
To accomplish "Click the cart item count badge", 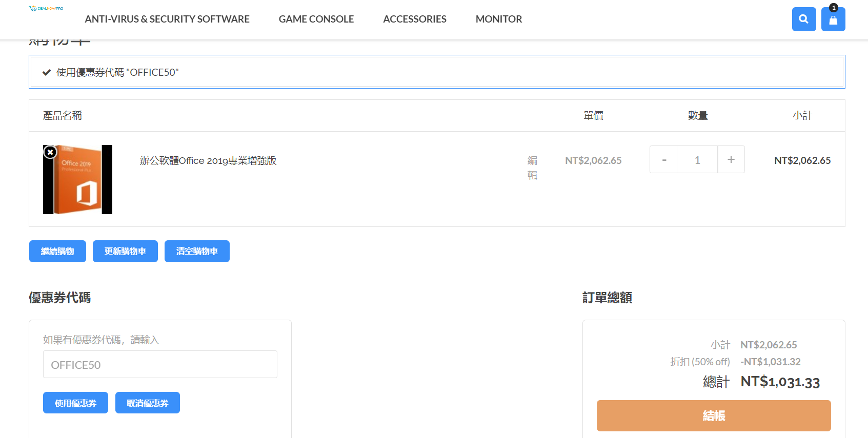I will pyautogui.click(x=834, y=8).
